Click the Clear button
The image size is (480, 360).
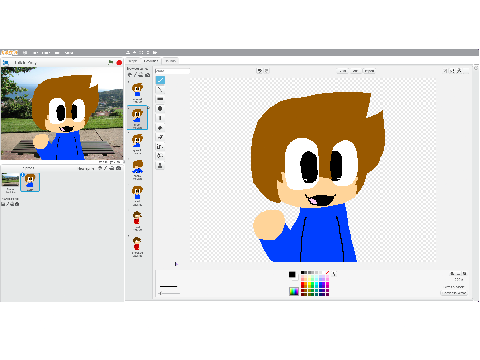(343, 71)
